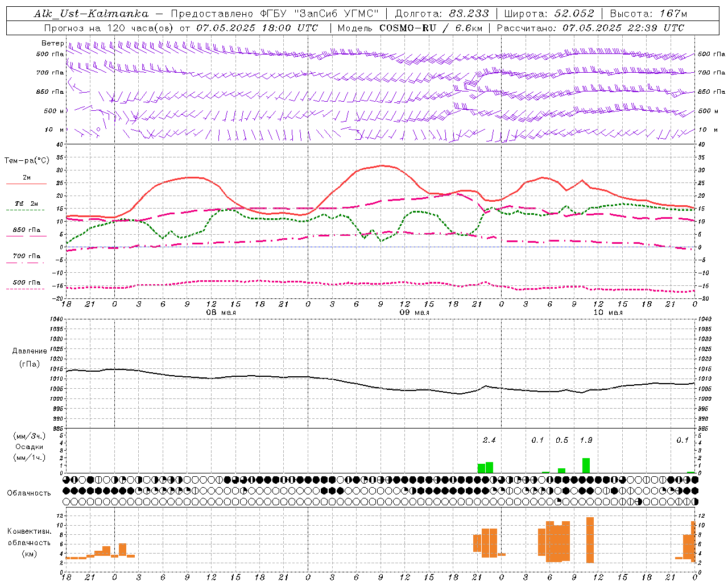Click 700 гПа entry in temperature legend
The image size is (728, 582).
27,256
